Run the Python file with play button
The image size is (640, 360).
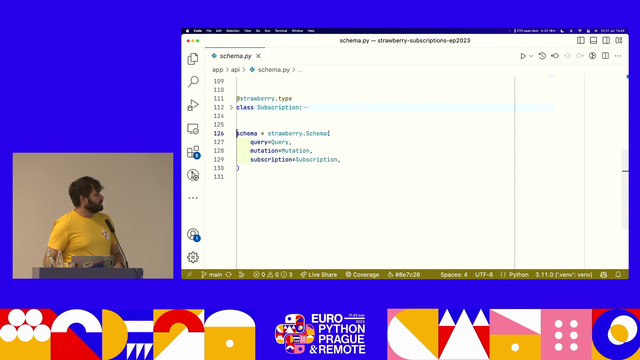pos(523,56)
